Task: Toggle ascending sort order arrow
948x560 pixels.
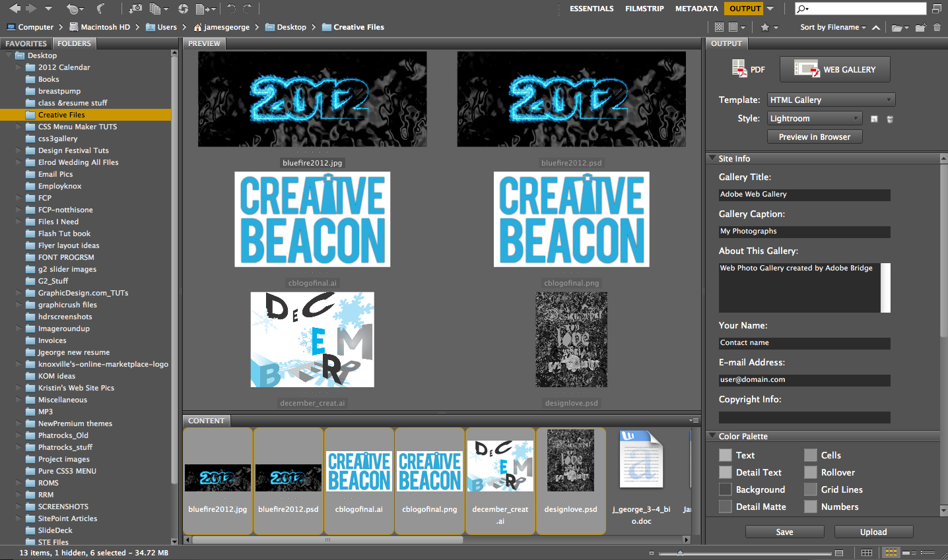Action: pos(875,27)
